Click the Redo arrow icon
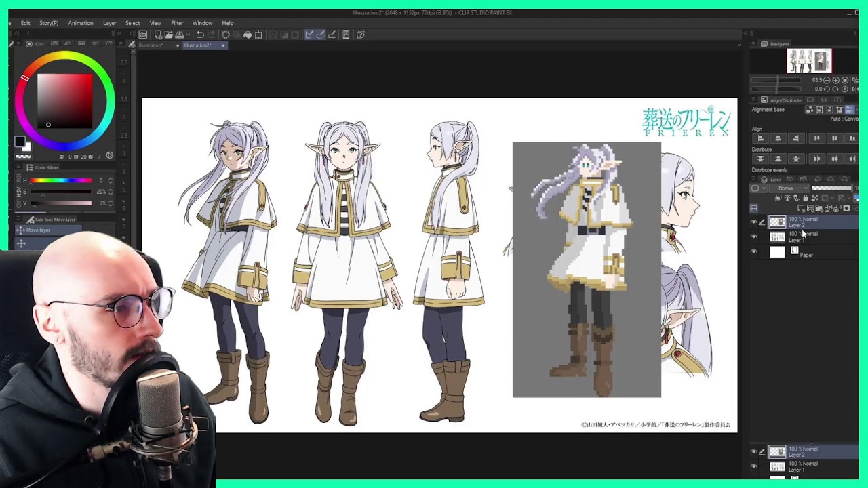 point(211,35)
